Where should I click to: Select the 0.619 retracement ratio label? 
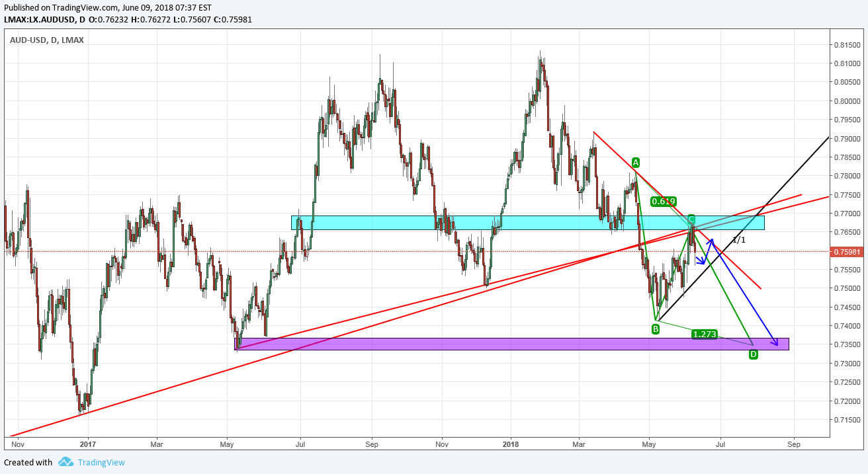[663, 202]
